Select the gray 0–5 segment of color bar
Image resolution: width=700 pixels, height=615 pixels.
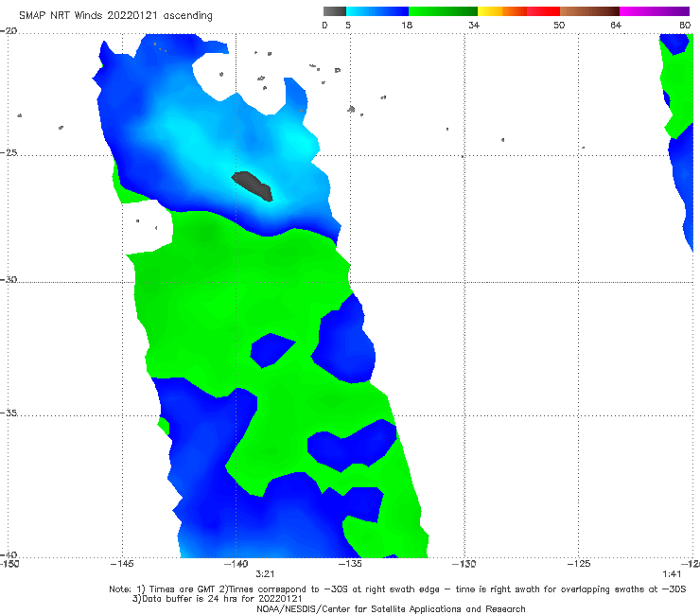pyautogui.click(x=335, y=11)
